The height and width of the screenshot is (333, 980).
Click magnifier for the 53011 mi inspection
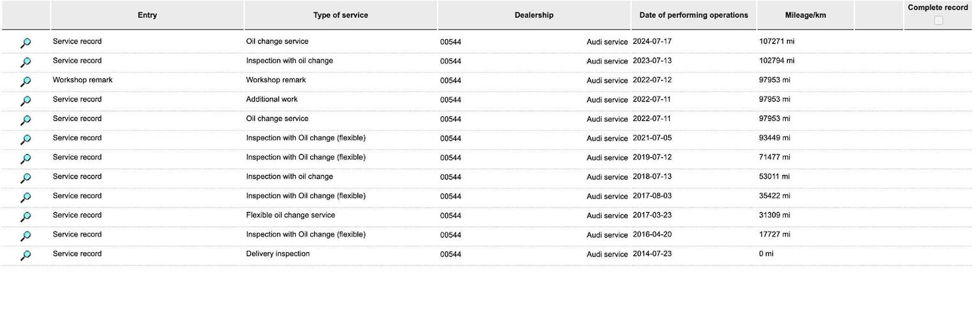pos(25,178)
